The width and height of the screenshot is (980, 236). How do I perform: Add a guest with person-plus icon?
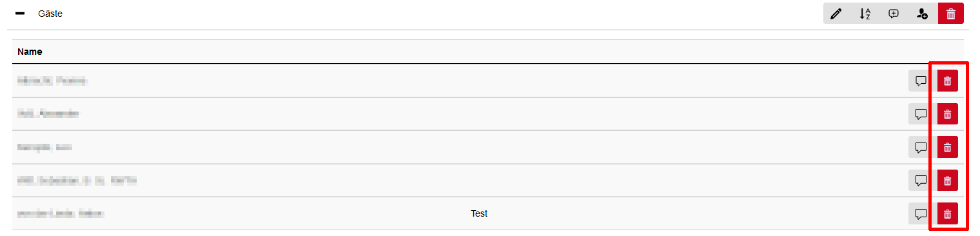click(x=922, y=14)
